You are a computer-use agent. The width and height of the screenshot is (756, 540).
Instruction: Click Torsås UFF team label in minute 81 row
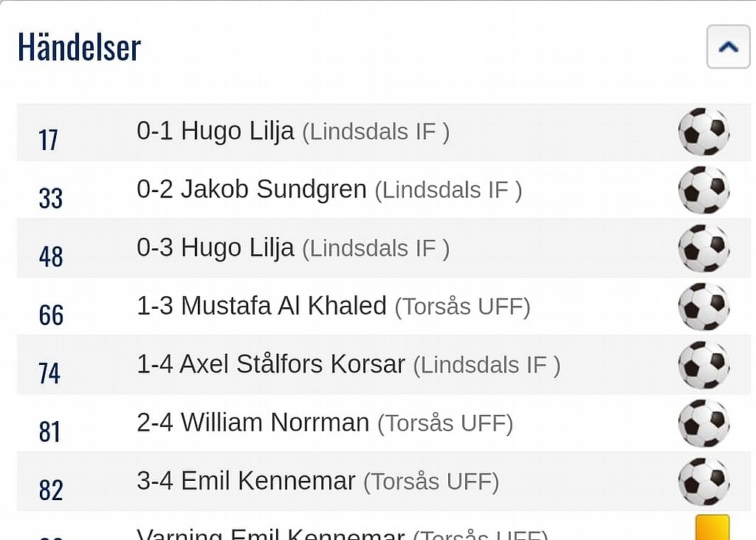coord(445,423)
